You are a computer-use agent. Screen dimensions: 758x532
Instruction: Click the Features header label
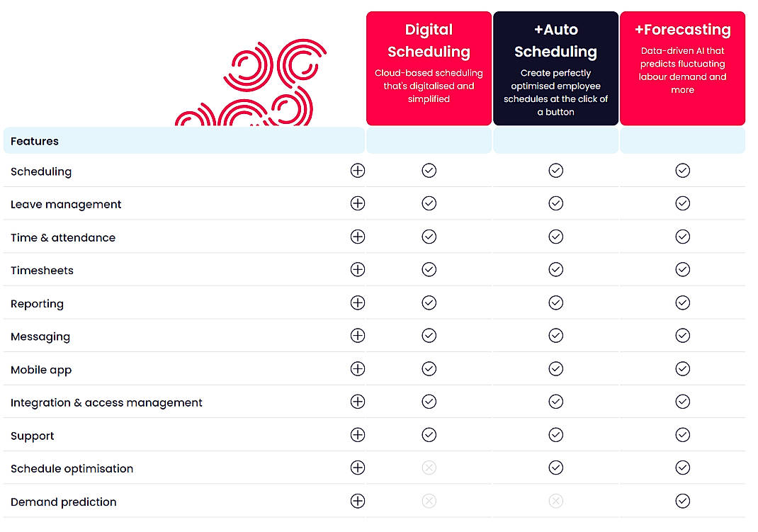click(34, 141)
